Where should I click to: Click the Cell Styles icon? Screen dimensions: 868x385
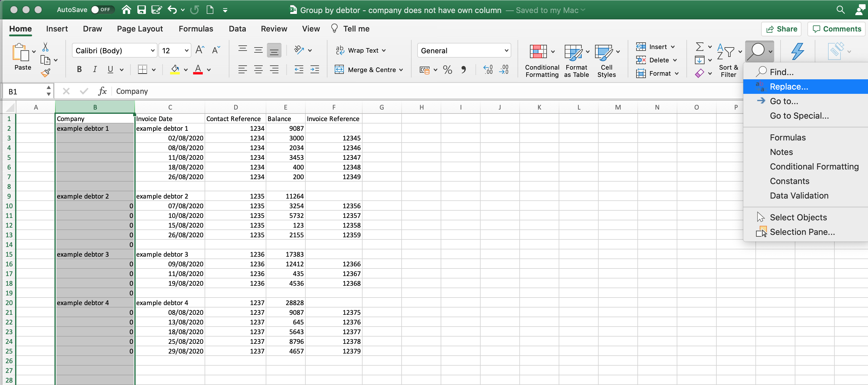pyautogui.click(x=603, y=52)
